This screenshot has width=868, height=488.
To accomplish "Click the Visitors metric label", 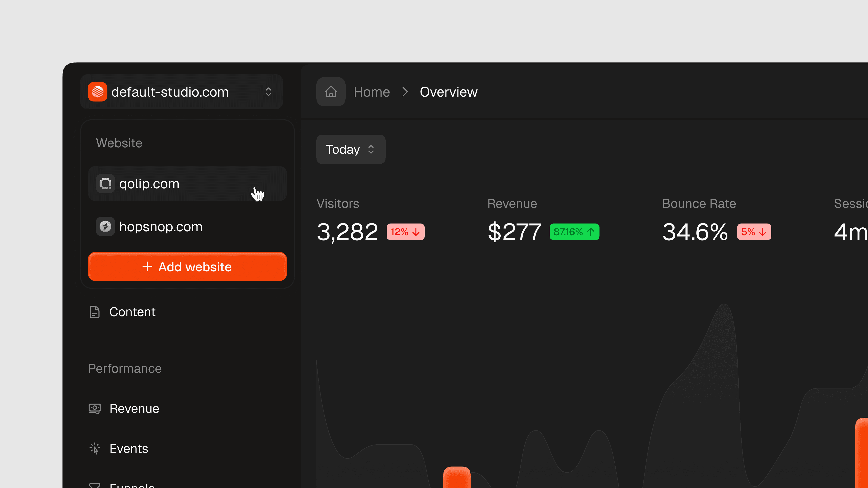I will click(x=338, y=203).
